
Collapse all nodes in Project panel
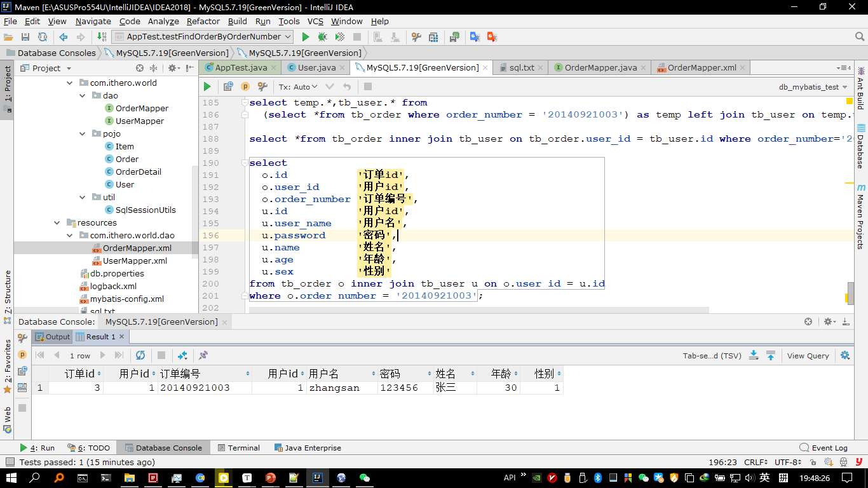click(x=153, y=68)
